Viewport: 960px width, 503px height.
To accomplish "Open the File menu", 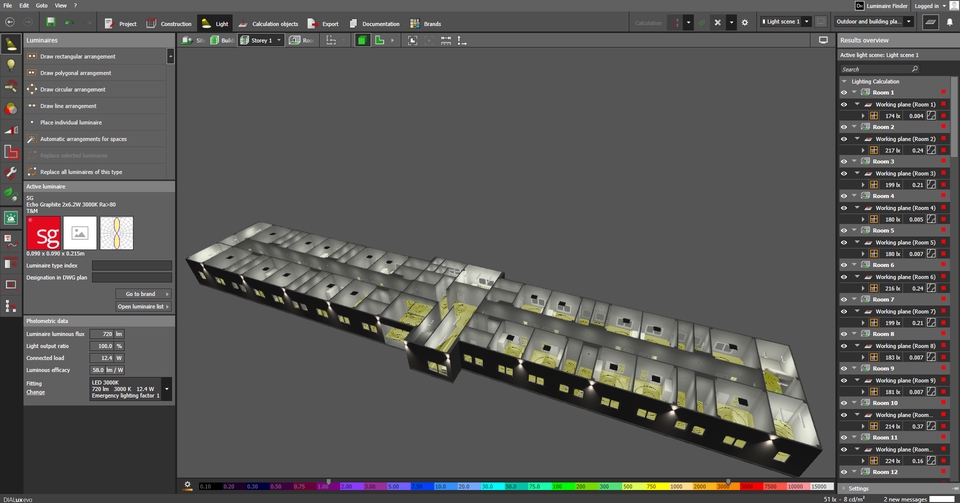I will coord(7,5).
